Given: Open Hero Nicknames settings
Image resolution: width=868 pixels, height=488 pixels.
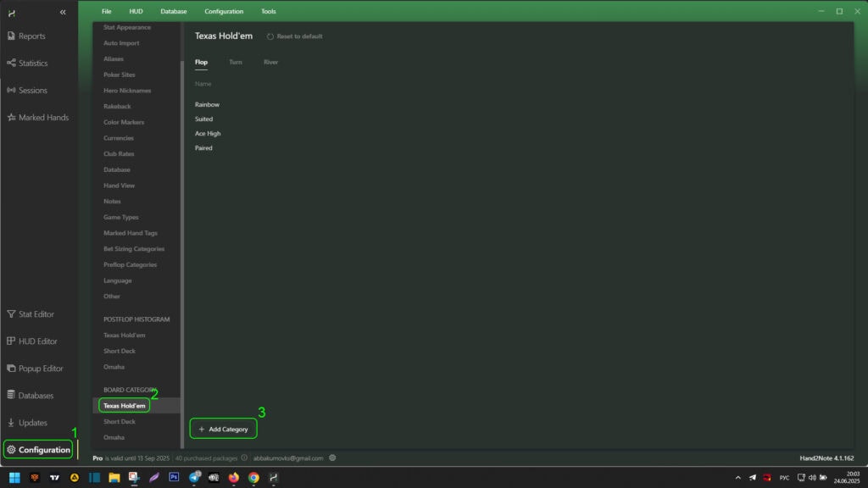Looking at the screenshot, I should (x=127, y=91).
